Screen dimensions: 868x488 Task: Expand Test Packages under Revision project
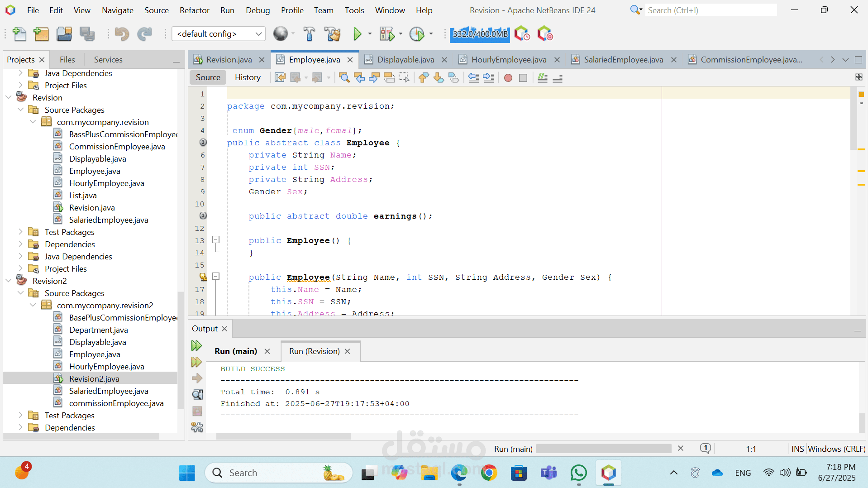[20, 232]
